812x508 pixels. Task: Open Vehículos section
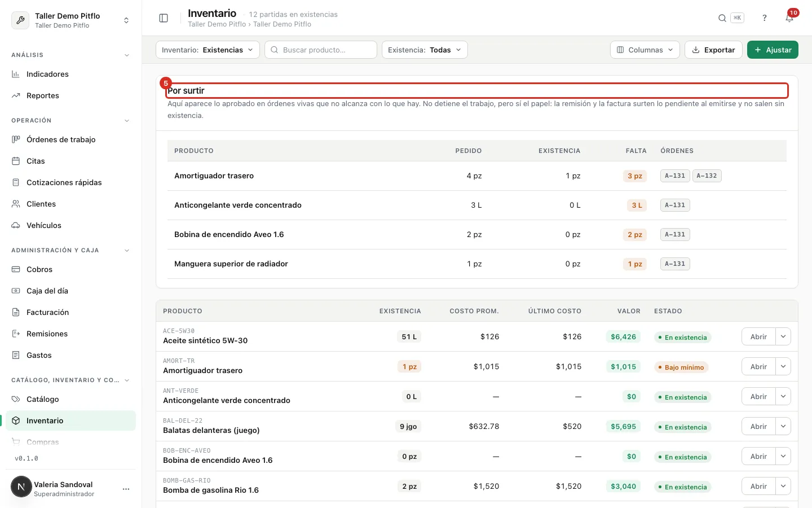click(x=70, y=225)
